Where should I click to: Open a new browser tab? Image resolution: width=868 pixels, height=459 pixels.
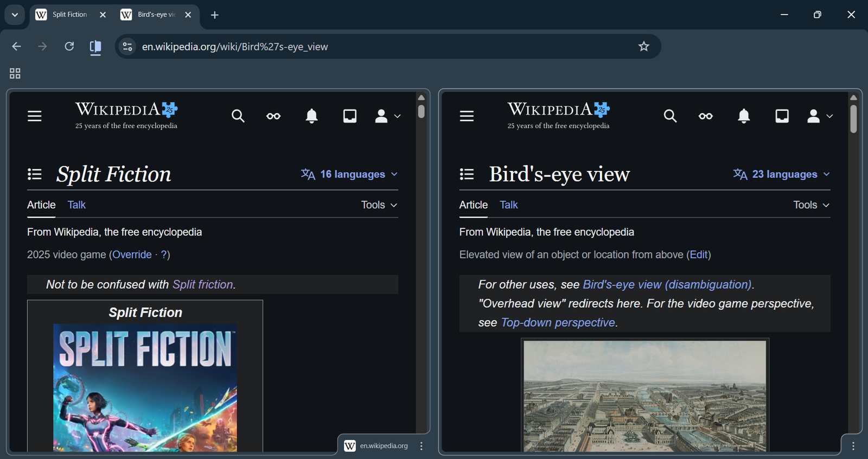coord(215,15)
